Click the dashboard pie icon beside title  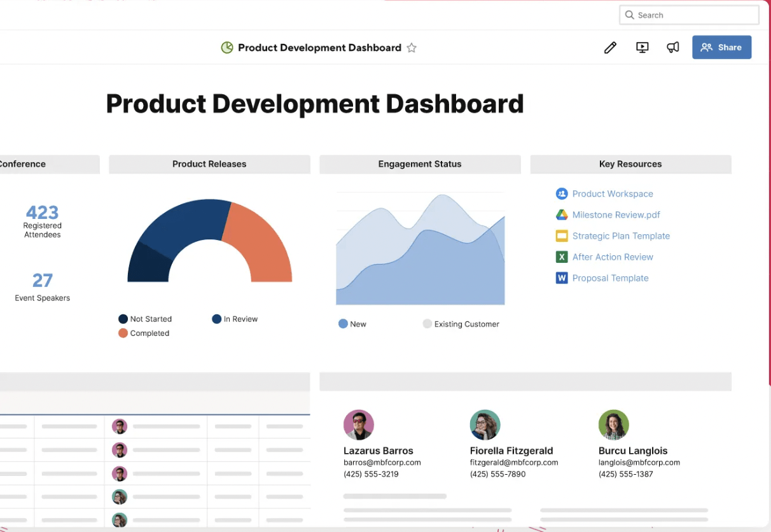(227, 48)
